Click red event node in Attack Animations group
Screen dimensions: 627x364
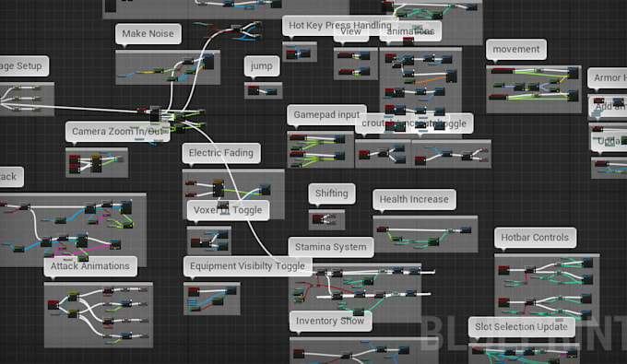(x=53, y=305)
